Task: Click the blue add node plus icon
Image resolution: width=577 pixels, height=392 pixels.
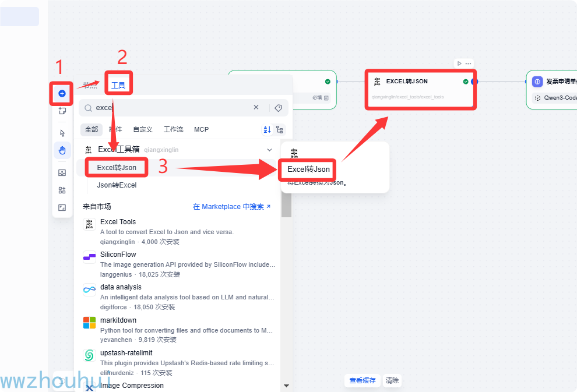Action: (62, 93)
